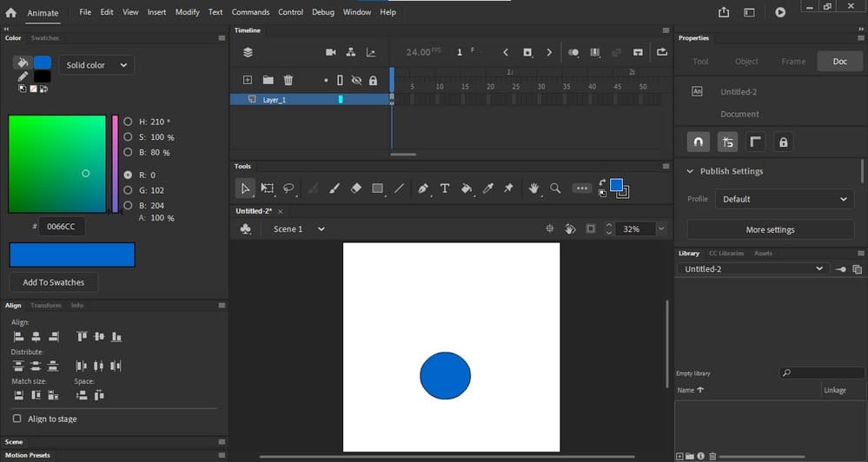
Task: Select the G green channel radio button
Action: coord(128,190)
